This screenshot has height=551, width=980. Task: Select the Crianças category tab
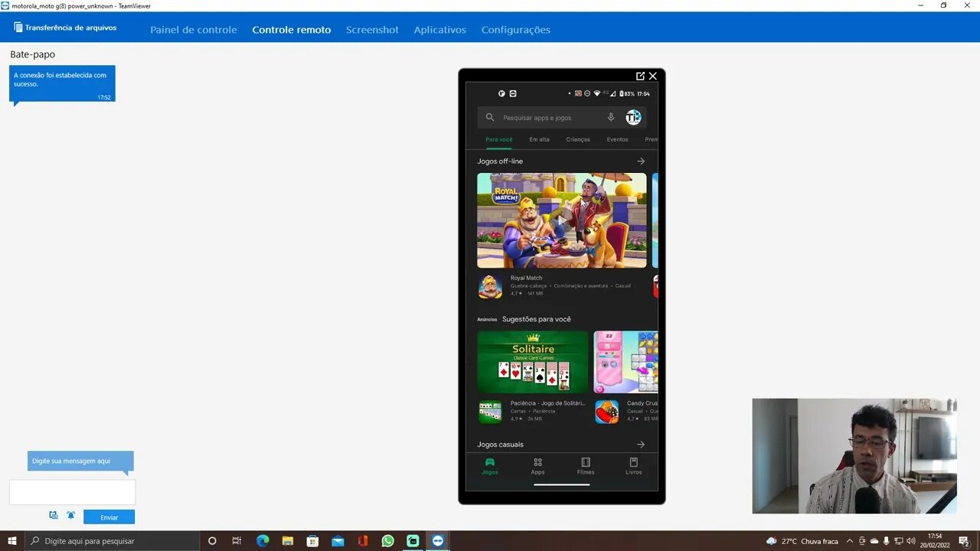click(578, 139)
